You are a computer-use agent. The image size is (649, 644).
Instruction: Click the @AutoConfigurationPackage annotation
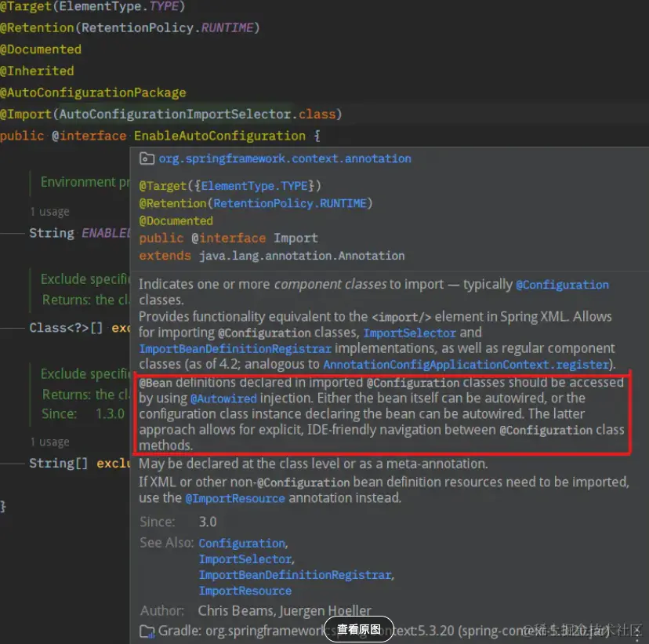pyautogui.click(x=93, y=93)
